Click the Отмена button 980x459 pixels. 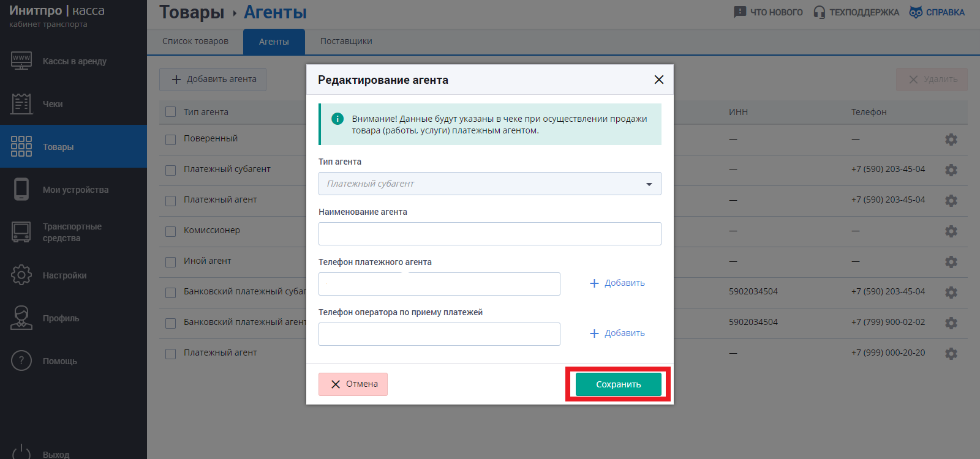tap(353, 384)
